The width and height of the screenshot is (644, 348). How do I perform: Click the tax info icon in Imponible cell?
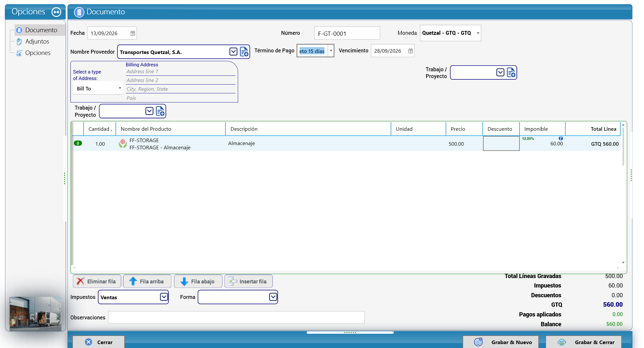tap(561, 138)
